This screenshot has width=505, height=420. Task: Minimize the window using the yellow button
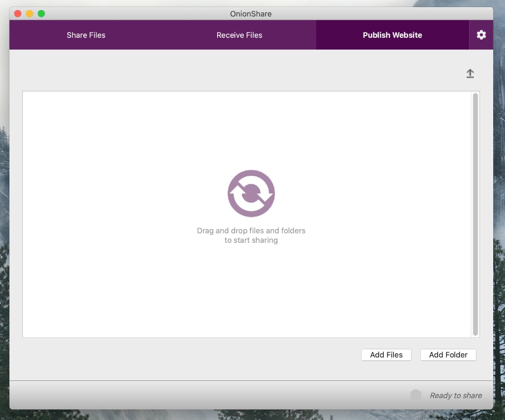pyautogui.click(x=29, y=13)
